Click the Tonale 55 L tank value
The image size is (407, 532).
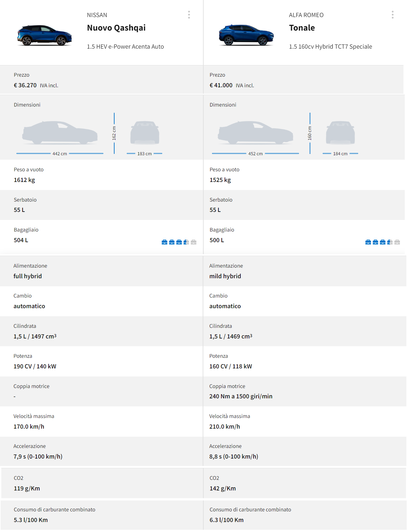pos(215,210)
